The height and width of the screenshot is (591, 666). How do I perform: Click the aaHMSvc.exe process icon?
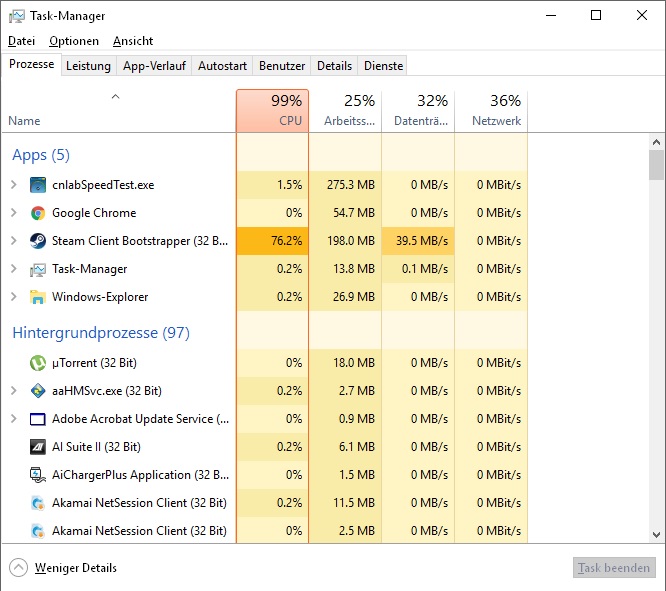point(38,391)
